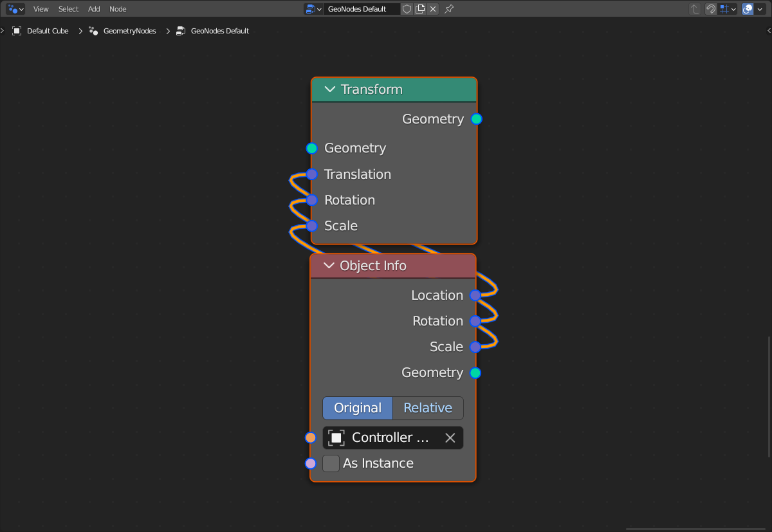The height and width of the screenshot is (532, 772).
Task: Unlink the GeoNodes Default node tree
Action: pos(433,9)
